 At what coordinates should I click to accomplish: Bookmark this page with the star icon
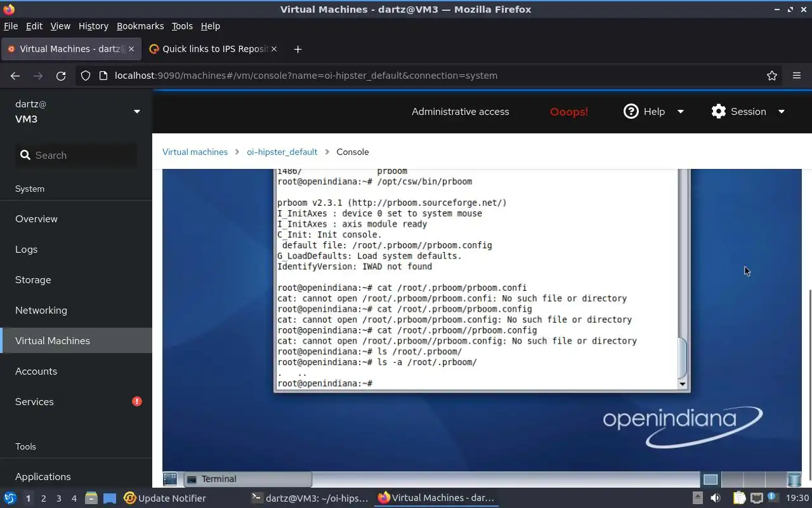click(772, 76)
